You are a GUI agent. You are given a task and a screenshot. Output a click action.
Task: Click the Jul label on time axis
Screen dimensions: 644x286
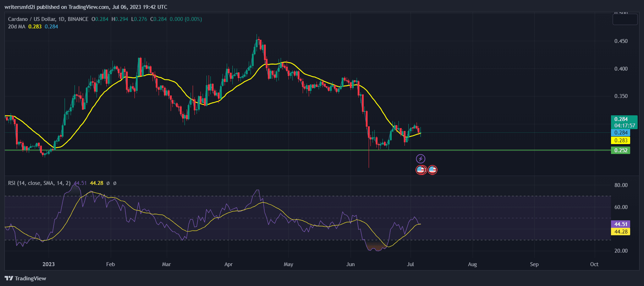tap(411, 264)
